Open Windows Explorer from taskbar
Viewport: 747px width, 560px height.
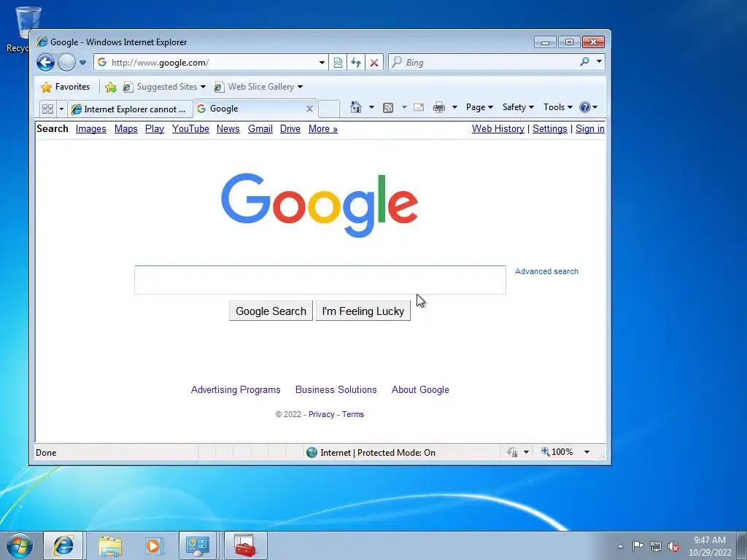pyautogui.click(x=110, y=545)
